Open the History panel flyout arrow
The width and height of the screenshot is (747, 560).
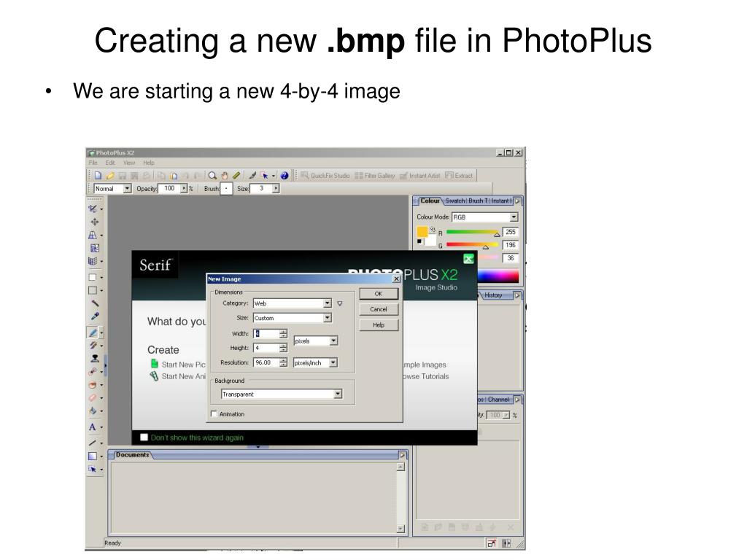(517, 296)
